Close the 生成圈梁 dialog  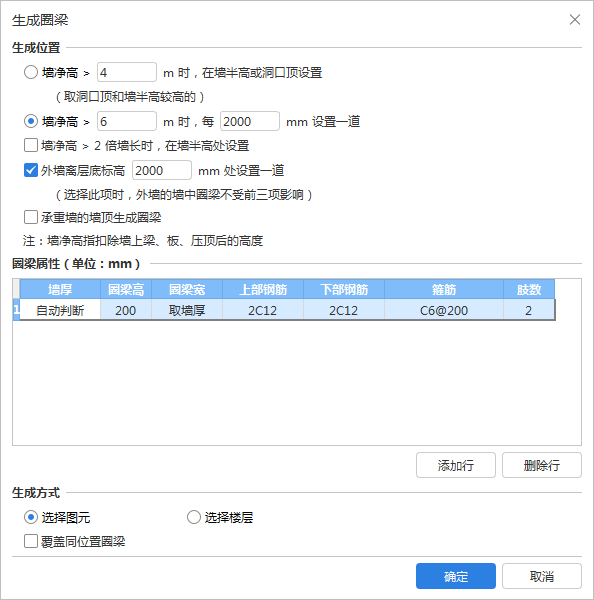click(574, 20)
